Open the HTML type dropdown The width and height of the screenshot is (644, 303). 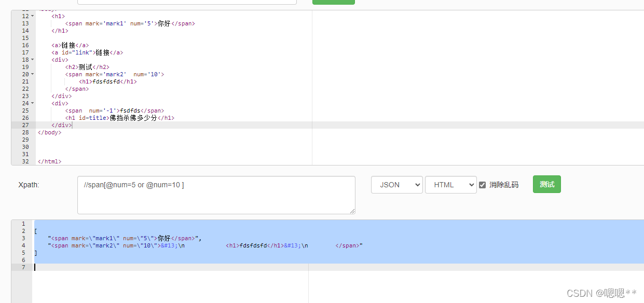pyautogui.click(x=451, y=185)
